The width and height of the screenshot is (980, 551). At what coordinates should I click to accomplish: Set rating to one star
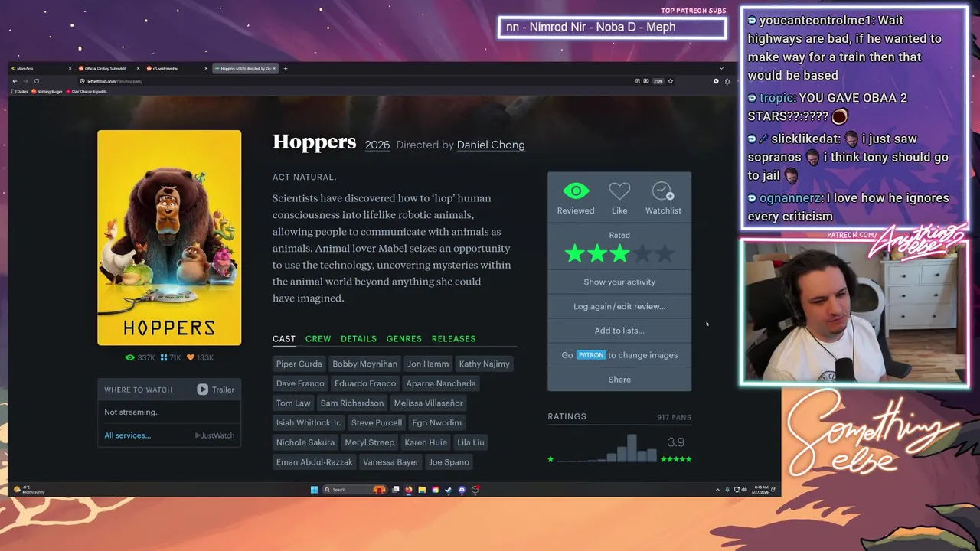tap(574, 253)
